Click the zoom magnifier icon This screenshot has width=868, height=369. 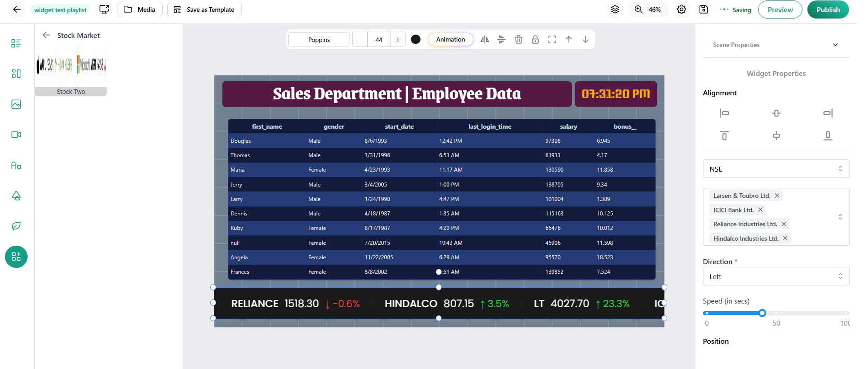[x=638, y=9]
